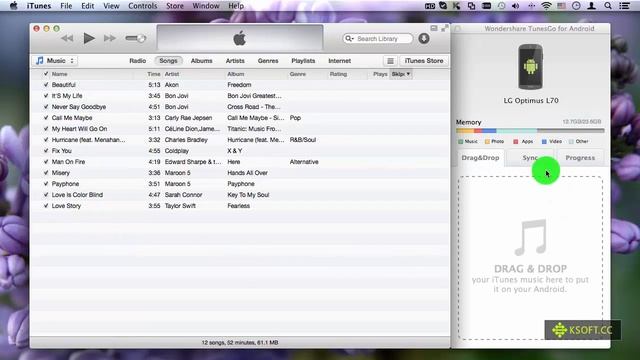Sort songs by the Time column
The image size is (640, 360).
pyautogui.click(x=154, y=74)
